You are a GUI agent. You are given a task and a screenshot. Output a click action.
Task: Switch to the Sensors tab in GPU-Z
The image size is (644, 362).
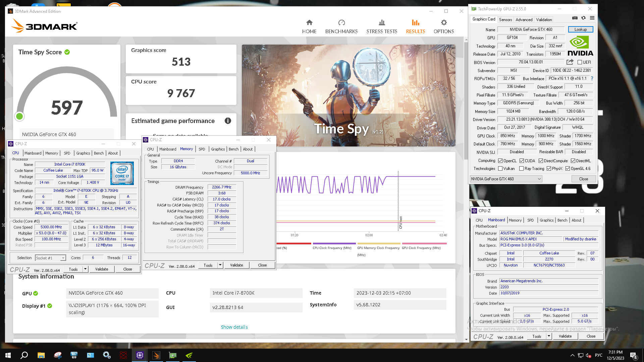pyautogui.click(x=505, y=20)
